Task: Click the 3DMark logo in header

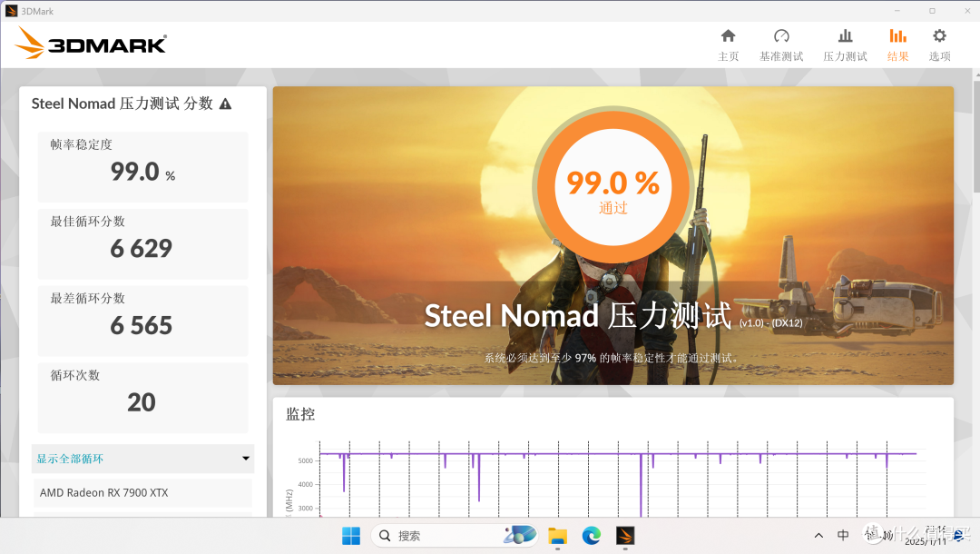Action: tap(92, 44)
